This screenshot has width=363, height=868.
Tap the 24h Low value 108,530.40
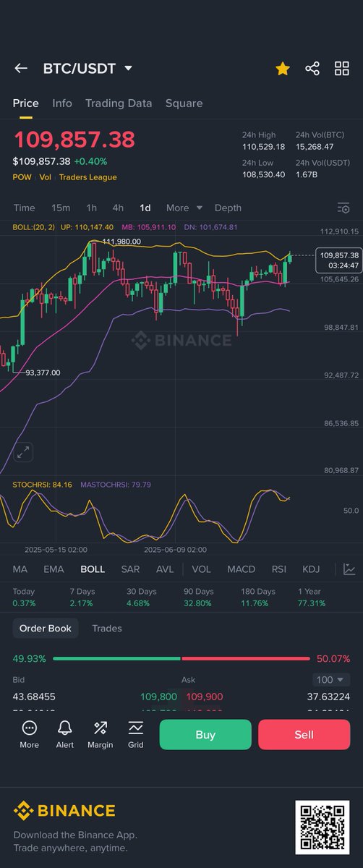click(x=263, y=174)
